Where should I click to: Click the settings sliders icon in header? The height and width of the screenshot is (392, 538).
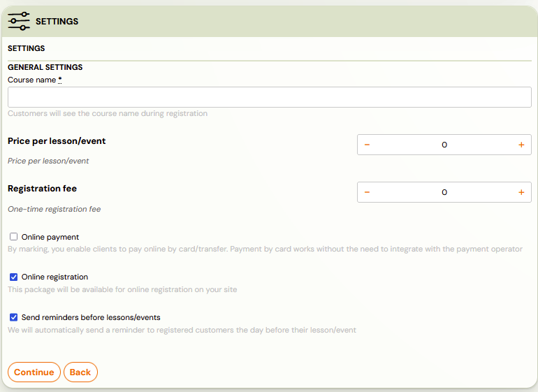coord(19,21)
